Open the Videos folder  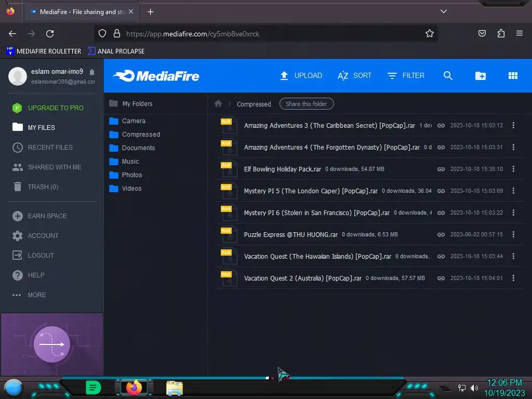[x=125, y=188]
